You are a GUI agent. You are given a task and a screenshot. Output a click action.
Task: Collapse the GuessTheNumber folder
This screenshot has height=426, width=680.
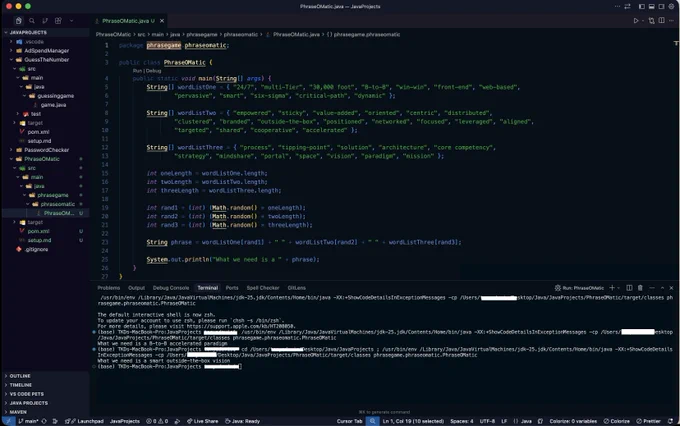46,60
